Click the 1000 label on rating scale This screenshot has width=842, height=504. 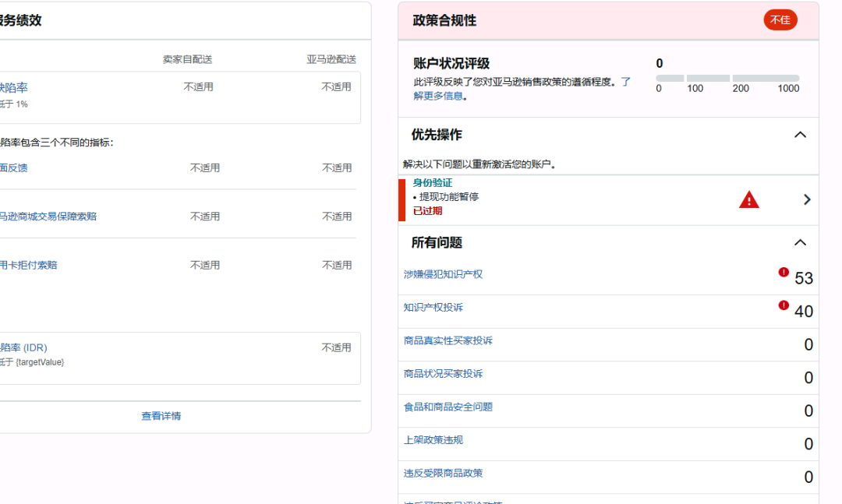coord(788,89)
